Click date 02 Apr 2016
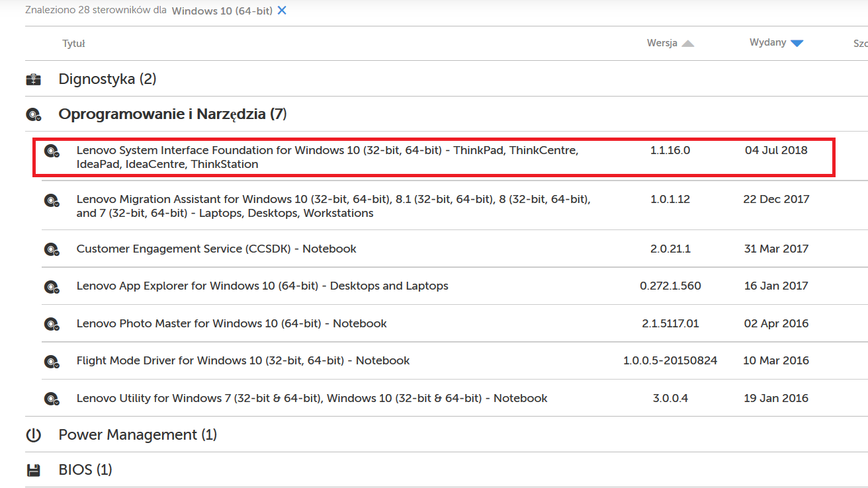 pyautogui.click(x=776, y=323)
